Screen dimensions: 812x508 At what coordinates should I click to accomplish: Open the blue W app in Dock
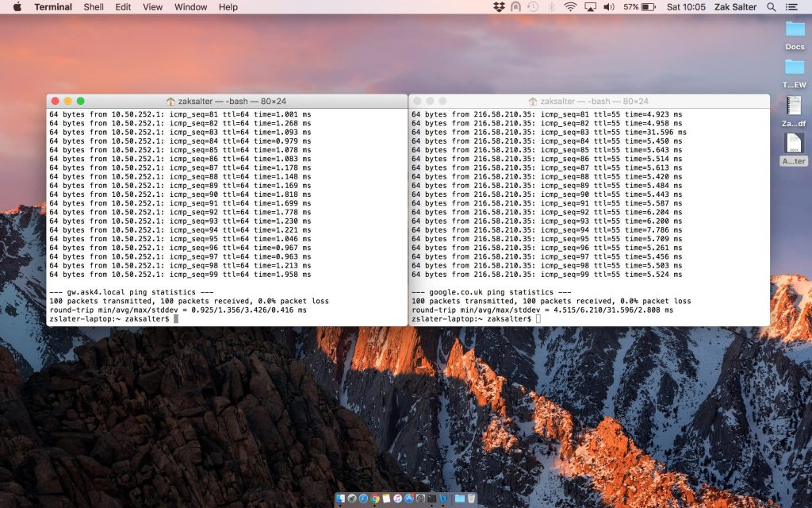tap(443, 498)
